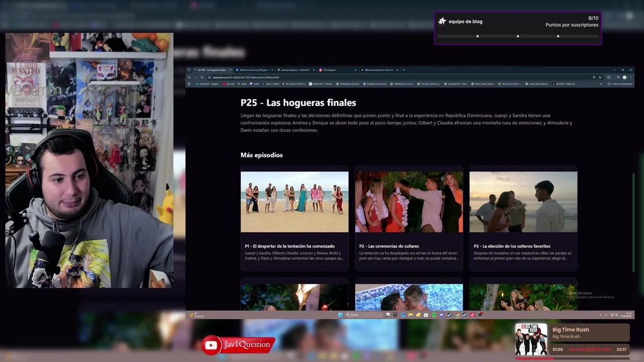This screenshot has height=362, width=644.
Task: Click the taskbar 'Buscar' search box
Action: [364, 315]
